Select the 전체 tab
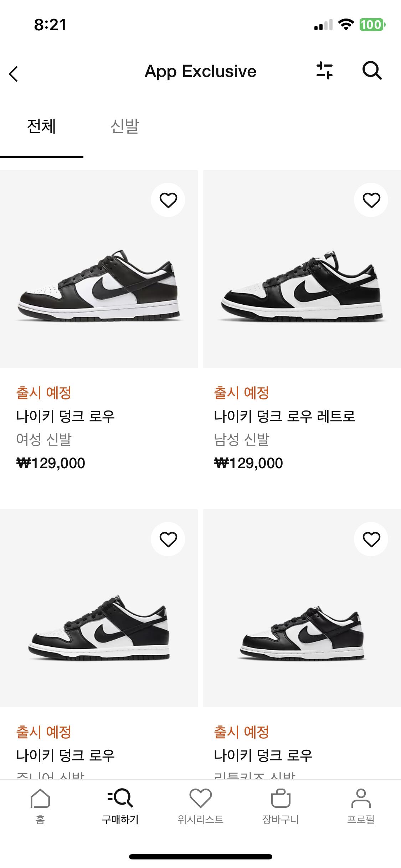The image size is (401, 868). (41, 126)
